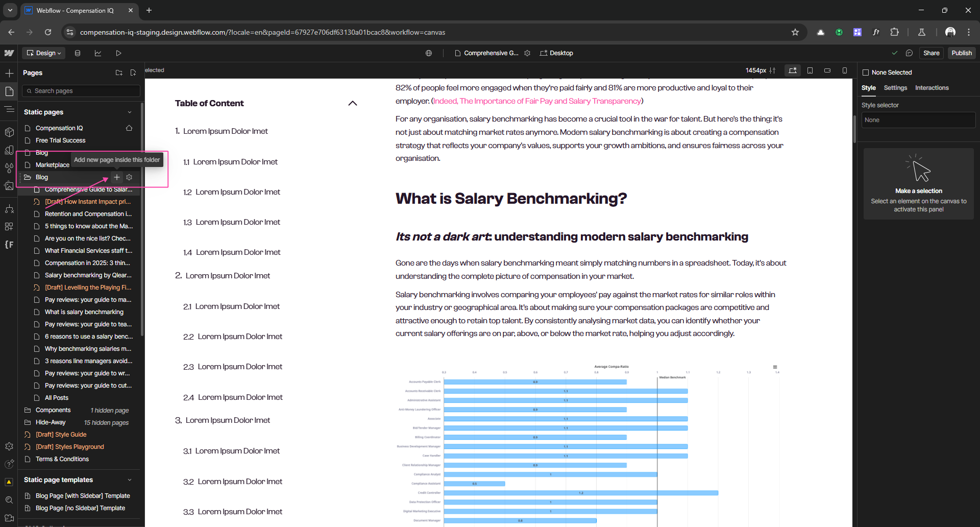Open page settings gear beside Comprehensive G...
The height and width of the screenshot is (527, 980).
click(527, 53)
